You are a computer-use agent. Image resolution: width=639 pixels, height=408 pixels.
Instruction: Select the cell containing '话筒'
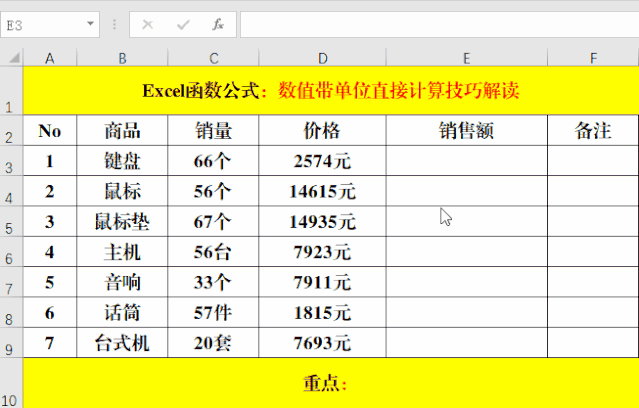(122, 313)
